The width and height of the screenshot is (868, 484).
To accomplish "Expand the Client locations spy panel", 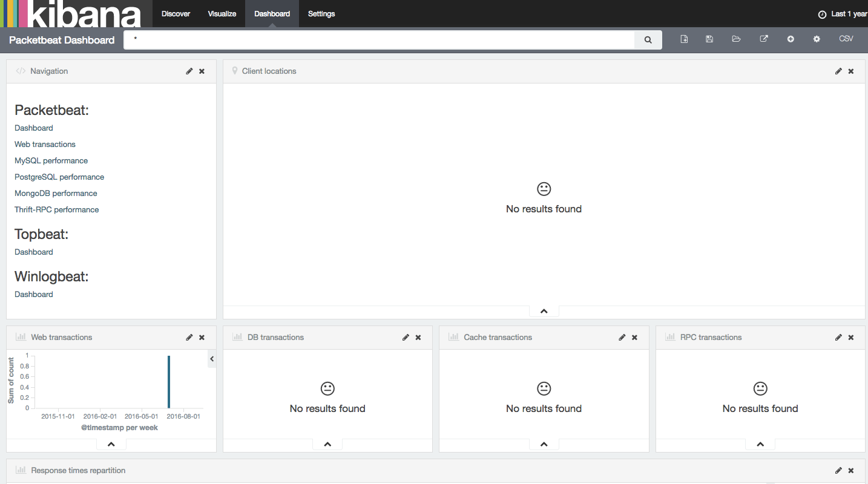I will [544, 311].
